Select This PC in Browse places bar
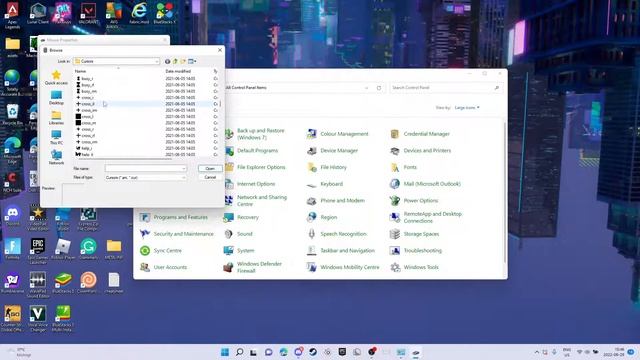This screenshot has width=640, height=360. click(56, 137)
